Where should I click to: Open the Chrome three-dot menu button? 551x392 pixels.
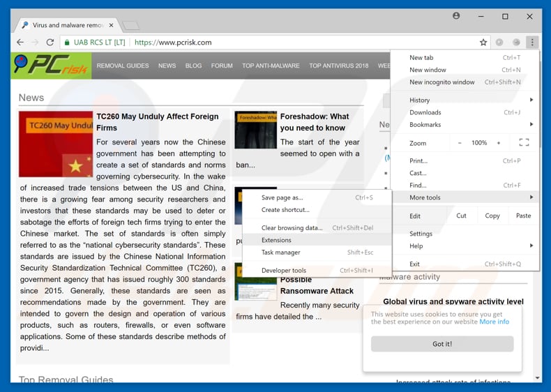(x=532, y=42)
